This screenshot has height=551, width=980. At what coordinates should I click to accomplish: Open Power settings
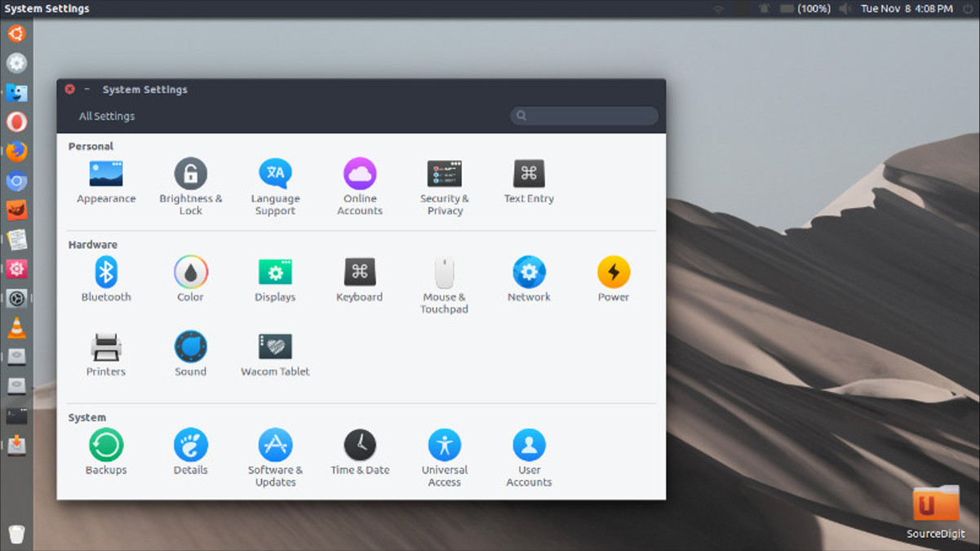[614, 279]
